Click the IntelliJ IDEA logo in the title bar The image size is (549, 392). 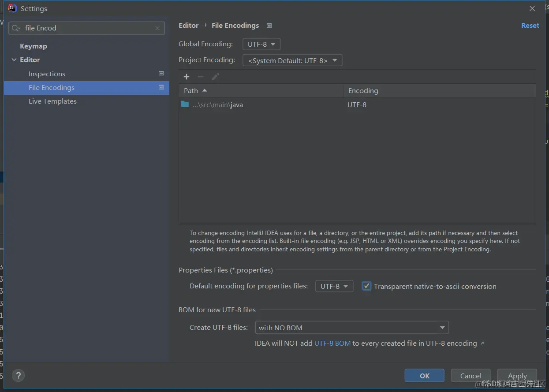(x=12, y=8)
